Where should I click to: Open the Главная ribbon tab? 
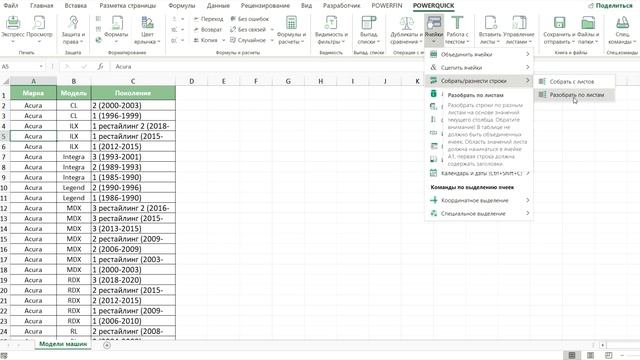[42, 6]
